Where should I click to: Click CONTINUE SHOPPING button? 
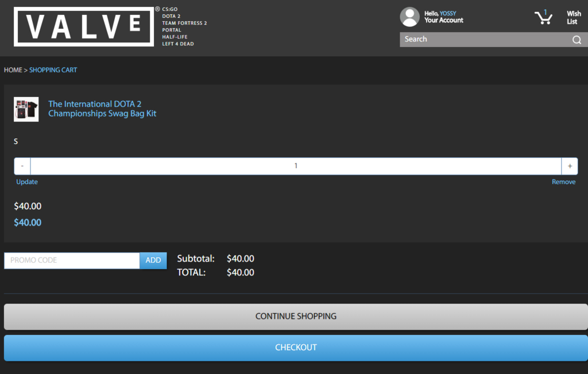296,317
